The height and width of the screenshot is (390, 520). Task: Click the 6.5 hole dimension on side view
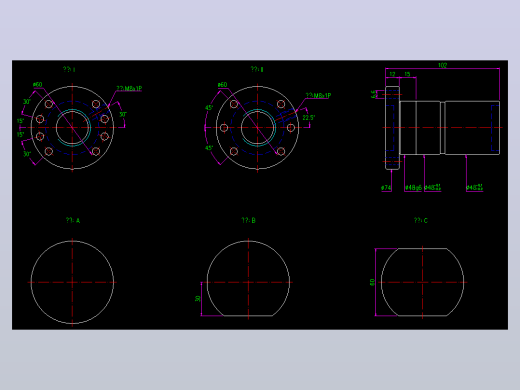coord(373,94)
